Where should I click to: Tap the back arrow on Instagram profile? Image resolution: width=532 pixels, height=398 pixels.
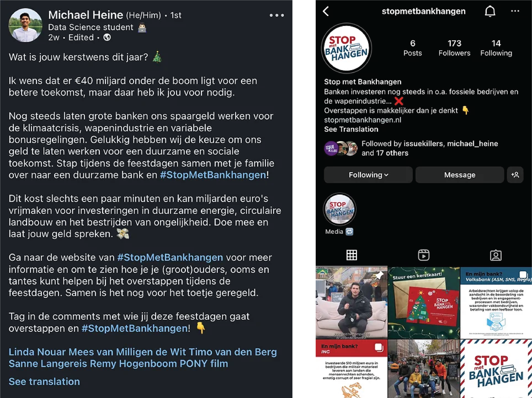coord(326,11)
